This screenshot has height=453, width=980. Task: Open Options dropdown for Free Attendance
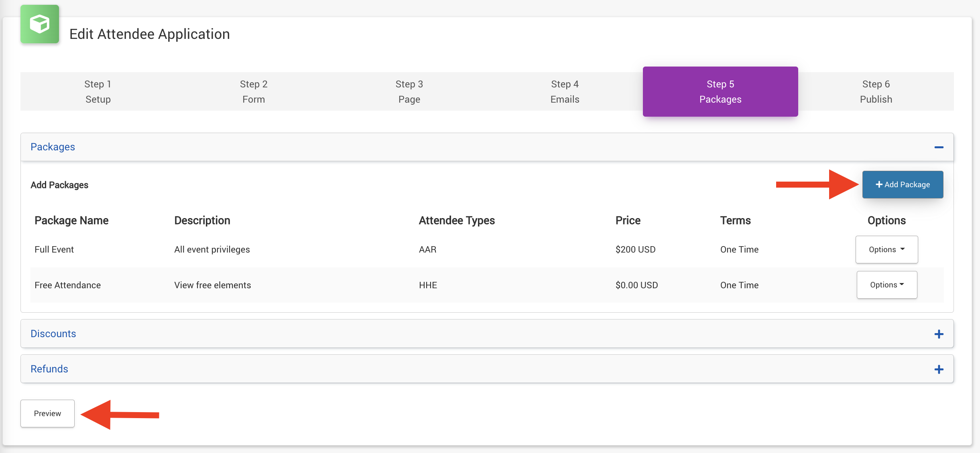coord(886,285)
